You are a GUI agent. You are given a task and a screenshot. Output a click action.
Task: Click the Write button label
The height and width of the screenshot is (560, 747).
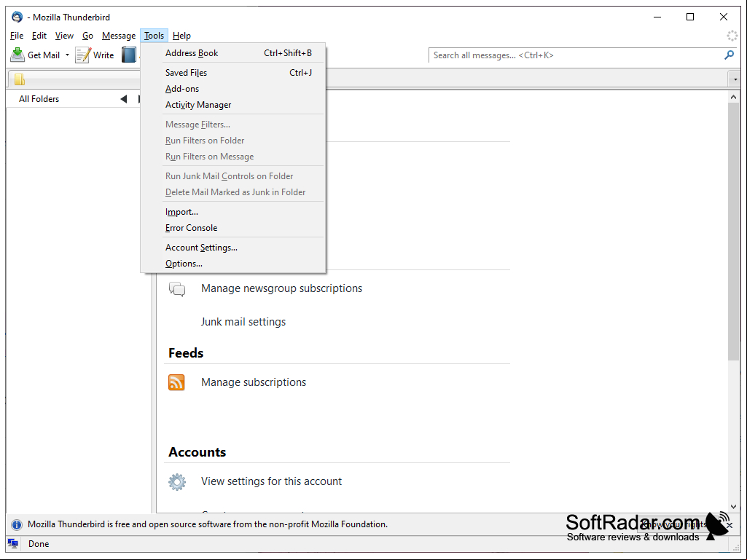103,55
